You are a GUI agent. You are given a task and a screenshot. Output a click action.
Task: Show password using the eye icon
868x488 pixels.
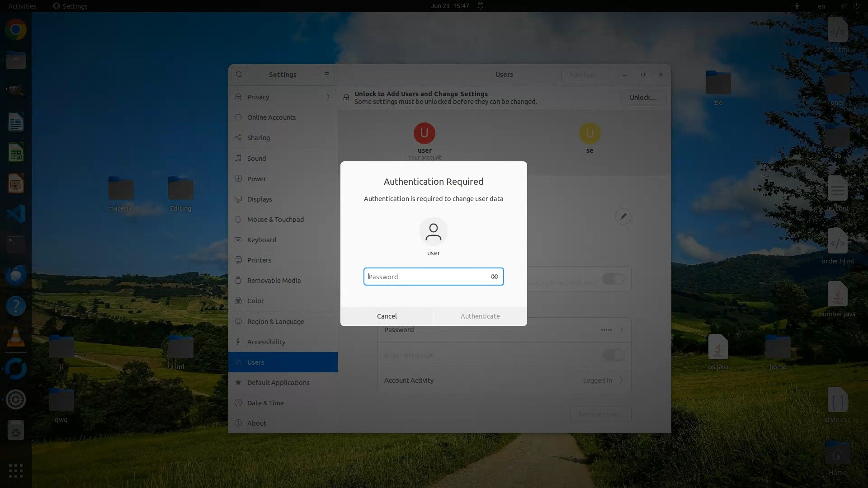(x=494, y=277)
